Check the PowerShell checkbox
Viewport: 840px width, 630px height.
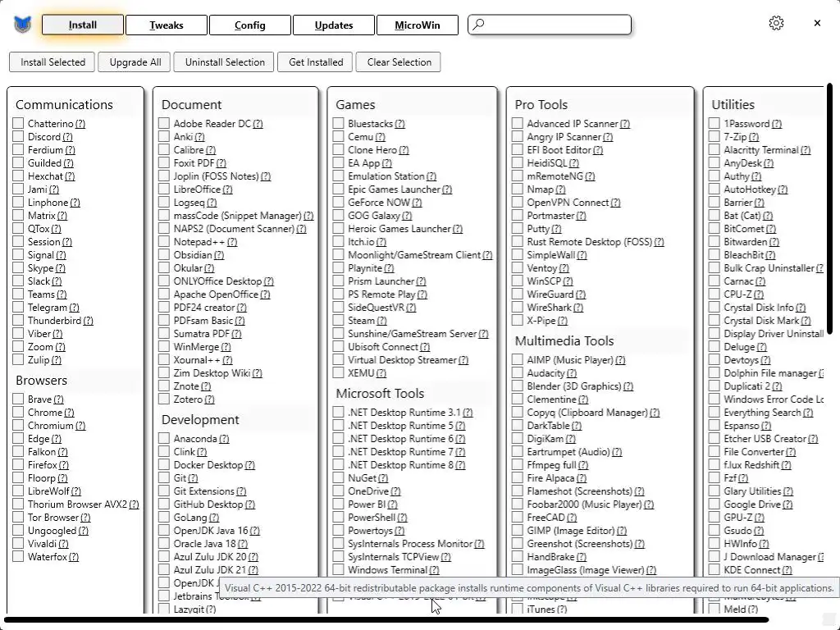(338, 517)
